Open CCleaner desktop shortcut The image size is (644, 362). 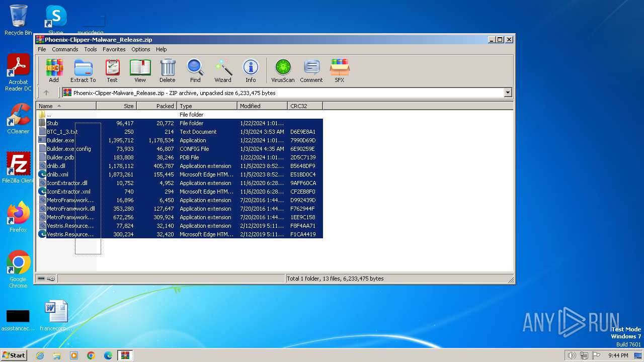tap(18, 119)
